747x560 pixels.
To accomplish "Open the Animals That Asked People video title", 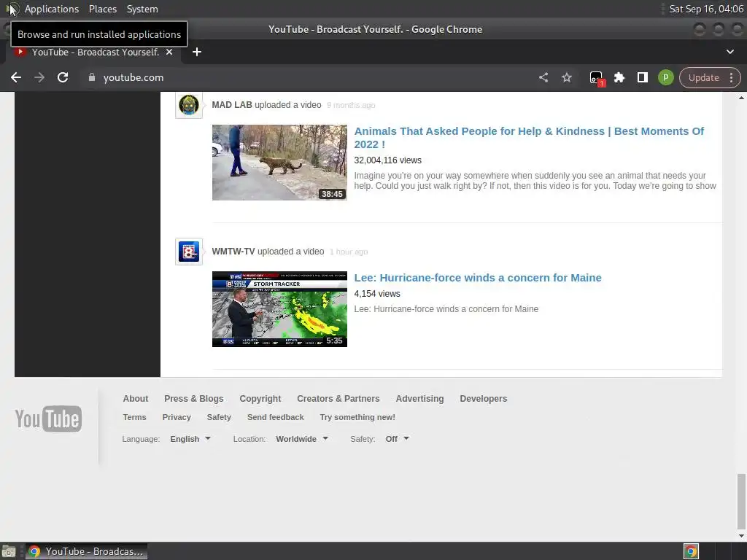I will [x=529, y=138].
